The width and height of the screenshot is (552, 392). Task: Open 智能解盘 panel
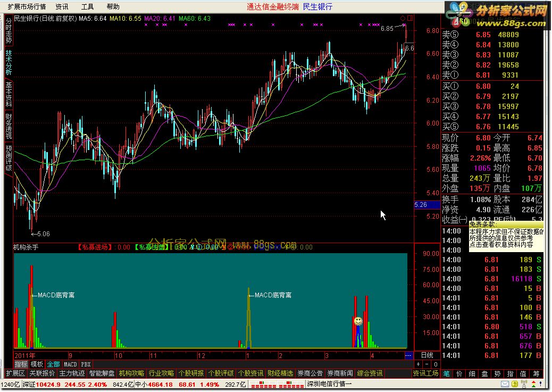coord(102,373)
